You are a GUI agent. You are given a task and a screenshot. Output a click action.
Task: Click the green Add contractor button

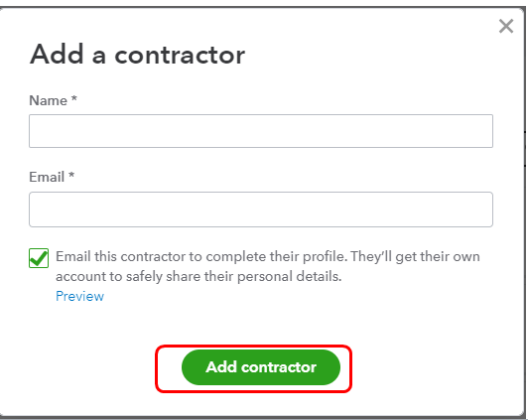click(x=261, y=367)
